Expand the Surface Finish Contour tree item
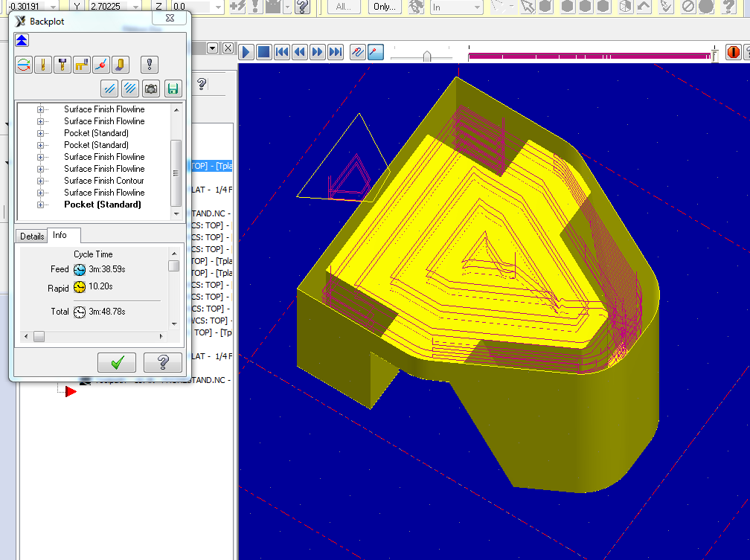 point(40,181)
